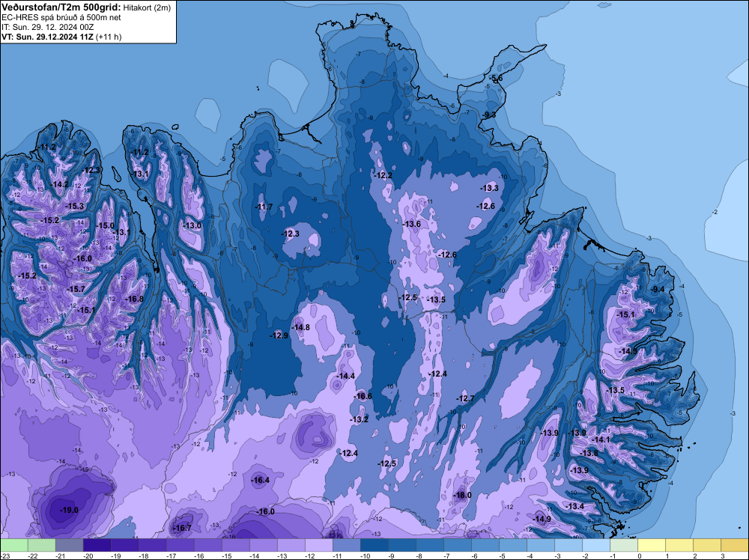This screenshot has width=749, height=560.
Task: Click the title text Veðurstofan/T2m 500grid
Action: point(61,7)
